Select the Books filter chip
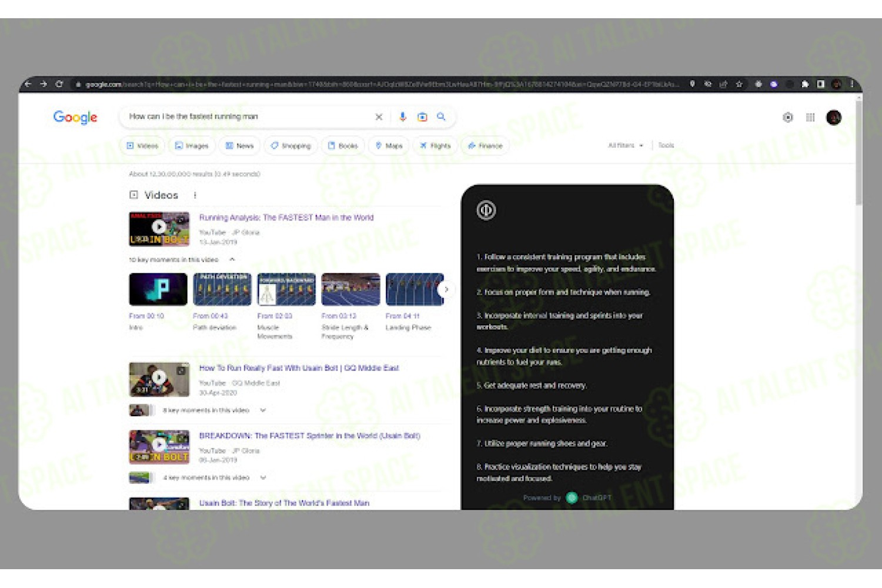 [x=343, y=145]
